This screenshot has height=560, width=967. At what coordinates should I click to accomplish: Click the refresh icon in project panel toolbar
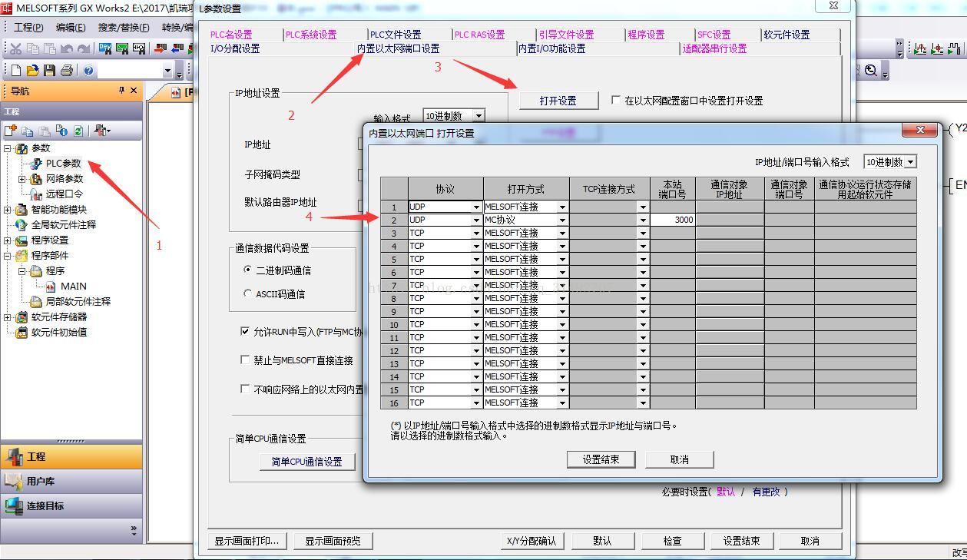78,131
